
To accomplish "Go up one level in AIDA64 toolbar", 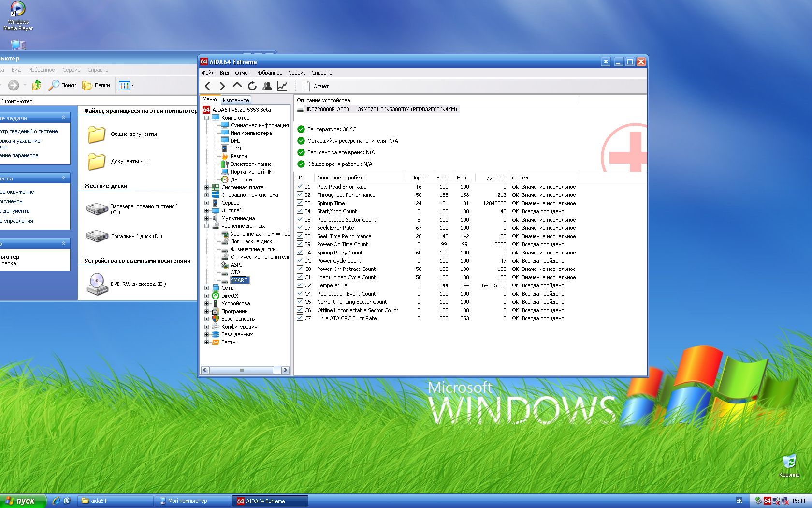I will pos(237,86).
